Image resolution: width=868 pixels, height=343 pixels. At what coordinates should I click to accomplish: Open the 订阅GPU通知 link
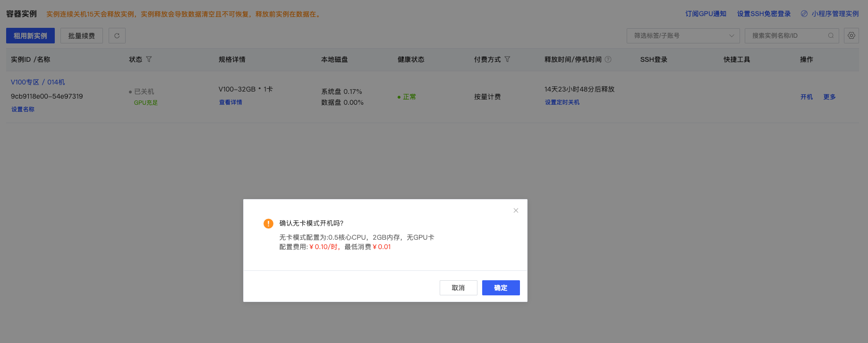(706, 14)
